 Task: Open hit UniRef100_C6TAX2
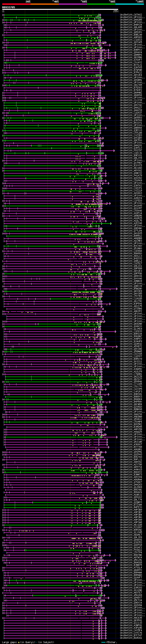click(131, 15)
